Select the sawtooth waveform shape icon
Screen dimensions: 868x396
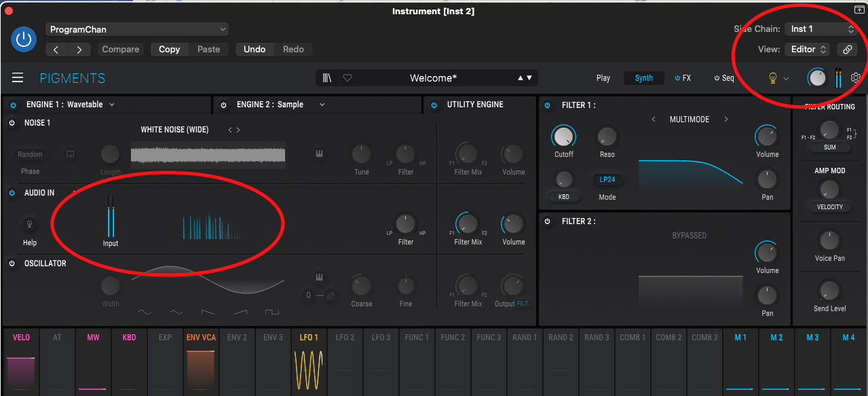tap(208, 312)
